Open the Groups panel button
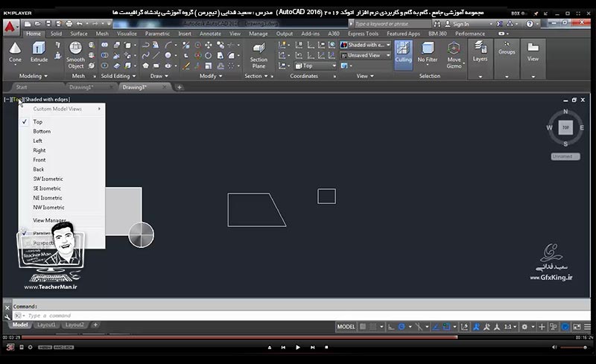Image resolution: width=596 pixels, height=364 pixels. [x=507, y=59]
